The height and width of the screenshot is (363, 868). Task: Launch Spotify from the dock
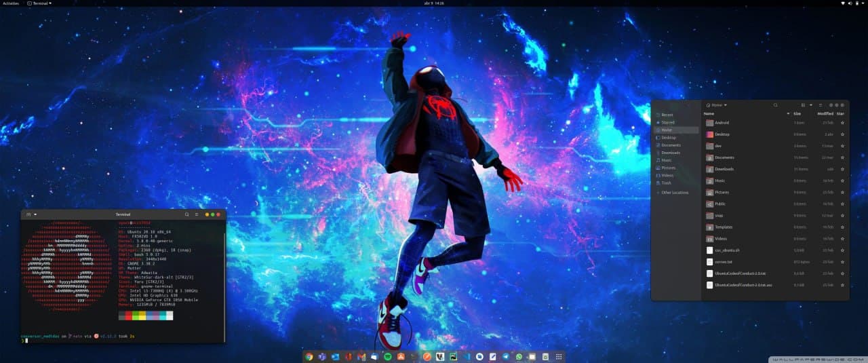[387, 357]
